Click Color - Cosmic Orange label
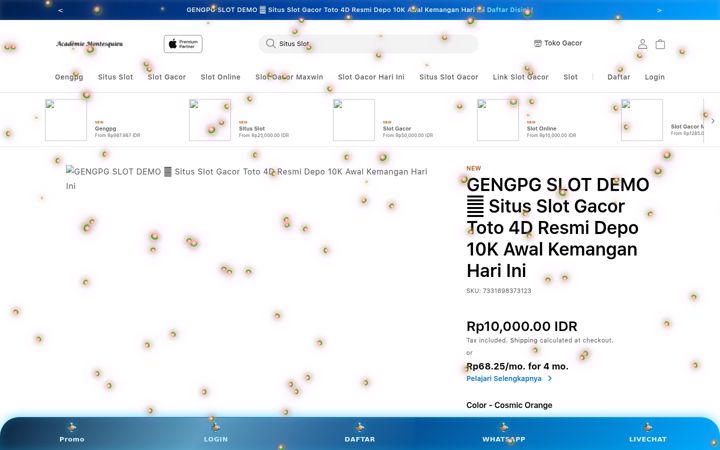720x450 pixels. (x=509, y=405)
